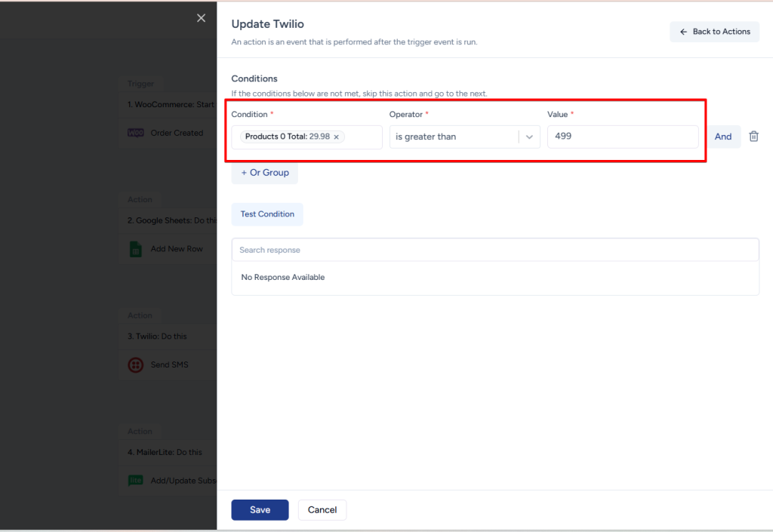Select the Add New Row action step

click(x=177, y=249)
